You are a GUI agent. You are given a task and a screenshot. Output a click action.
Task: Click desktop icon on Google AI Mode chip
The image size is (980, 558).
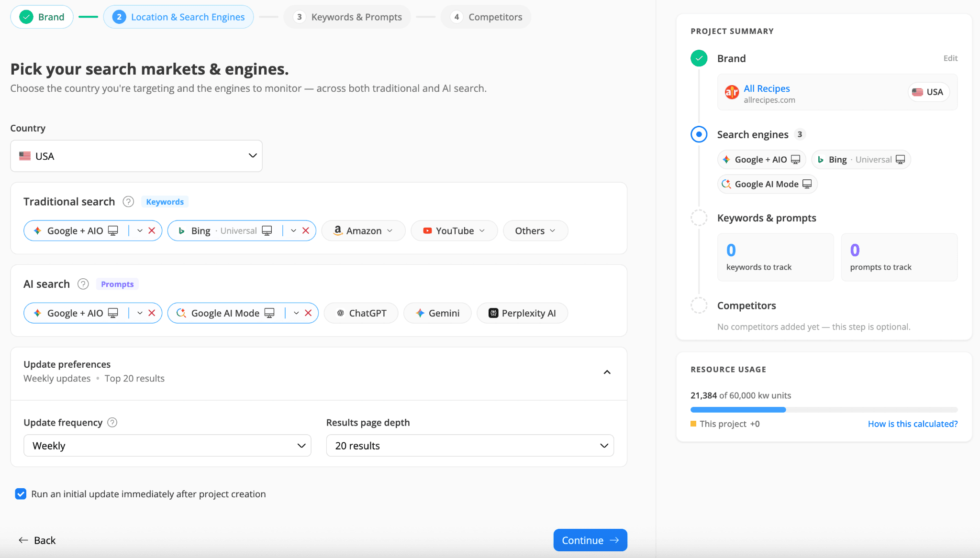(x=269, y=313)
